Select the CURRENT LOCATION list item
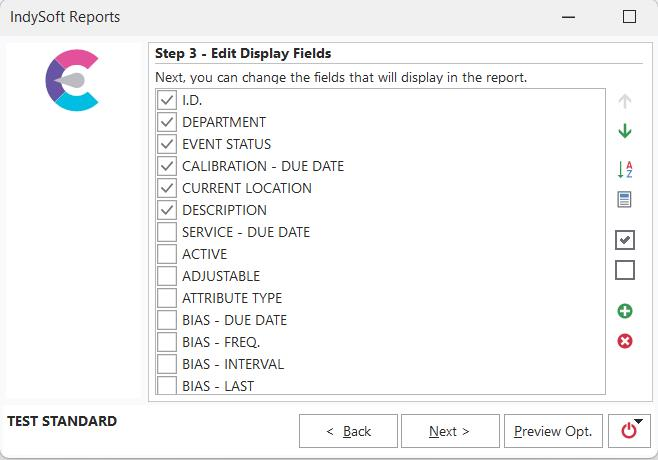This screenshot has width=658, height=460. coord(246,188)
